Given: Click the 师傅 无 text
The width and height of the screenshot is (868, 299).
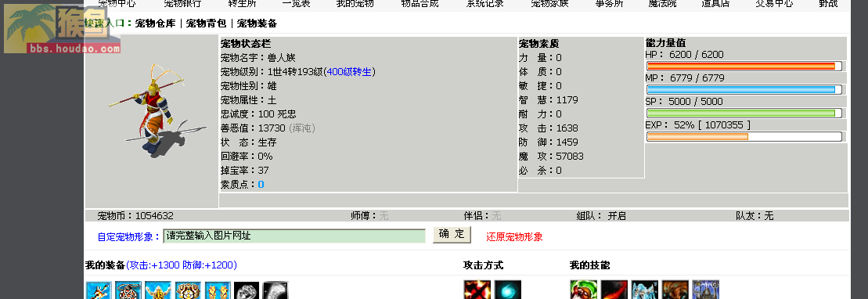Looking at the screenshot, I should (369, 216).
